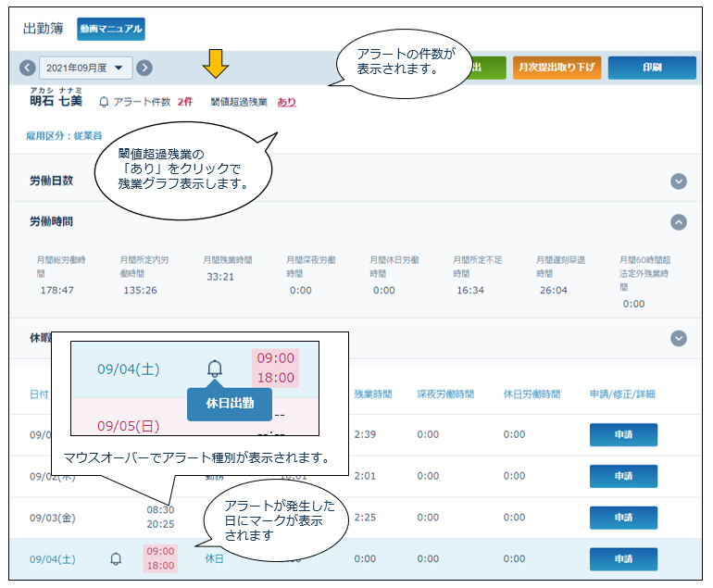Click the 日付 column header
This screenshot has height=588, width=713.
(x=39, y=394)
